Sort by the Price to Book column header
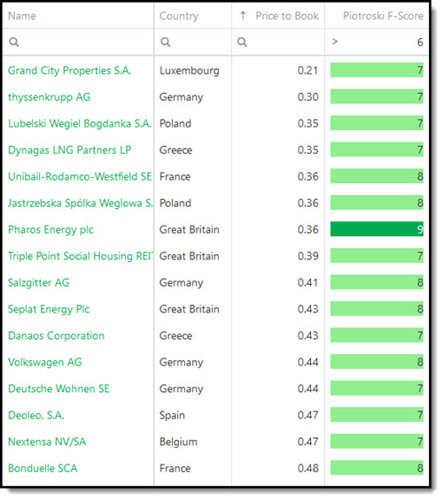 (x=287, y=16)
